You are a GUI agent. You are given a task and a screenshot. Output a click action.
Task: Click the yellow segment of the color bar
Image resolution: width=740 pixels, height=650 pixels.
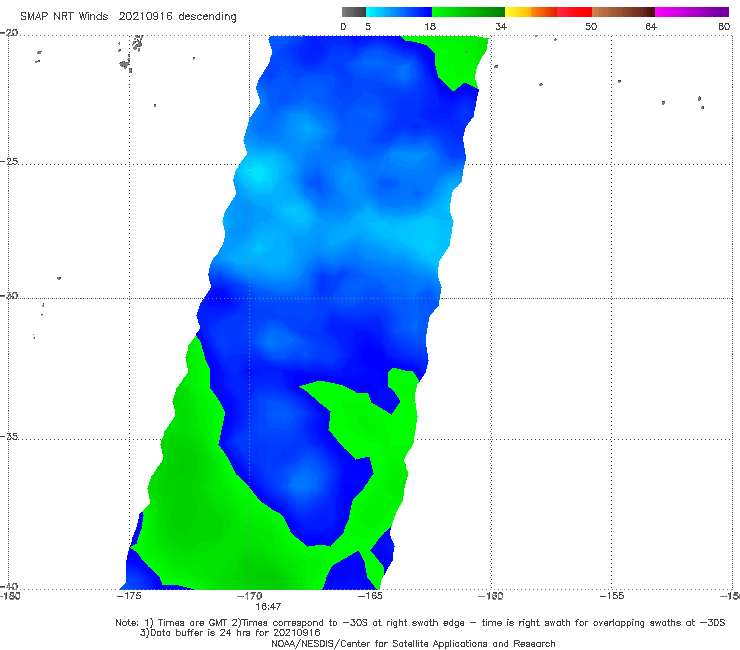518,12
